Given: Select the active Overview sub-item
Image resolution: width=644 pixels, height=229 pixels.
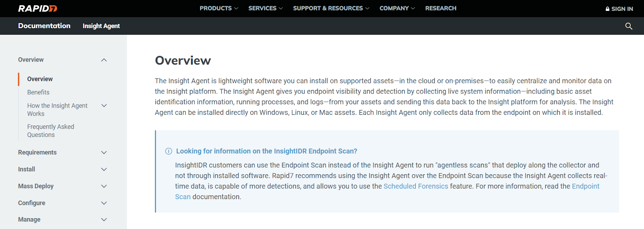Looking at the screenshot, I should [x=40, y=79].
